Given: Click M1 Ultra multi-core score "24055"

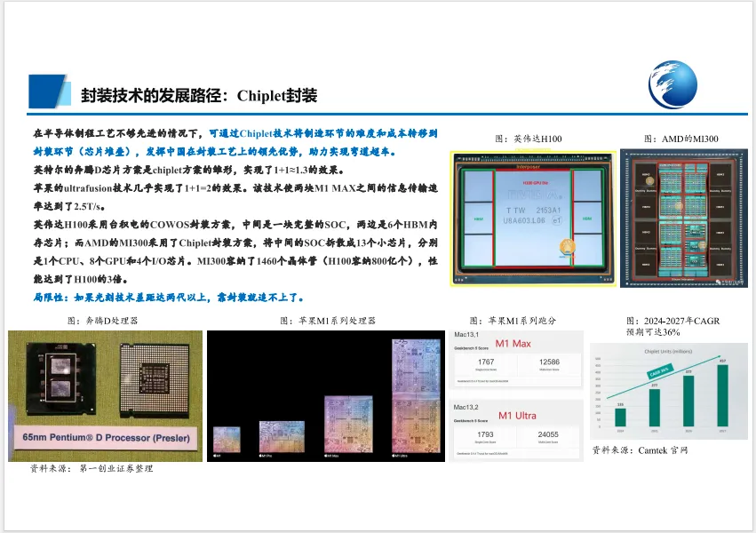Looking at the screenshot, I should point(548,434).
